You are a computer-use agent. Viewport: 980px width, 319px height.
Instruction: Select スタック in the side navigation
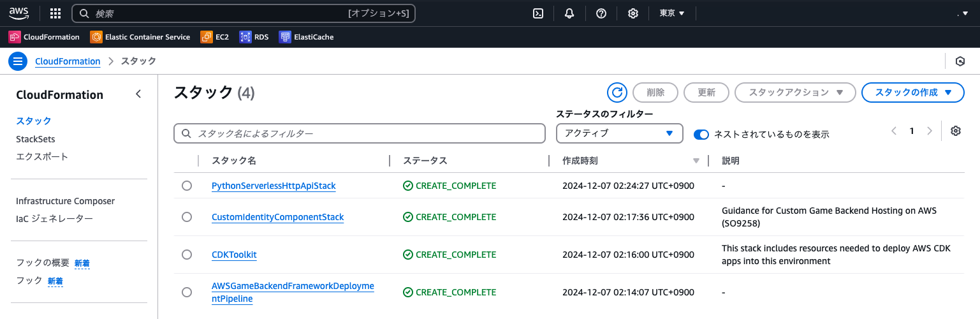[34, 121]
